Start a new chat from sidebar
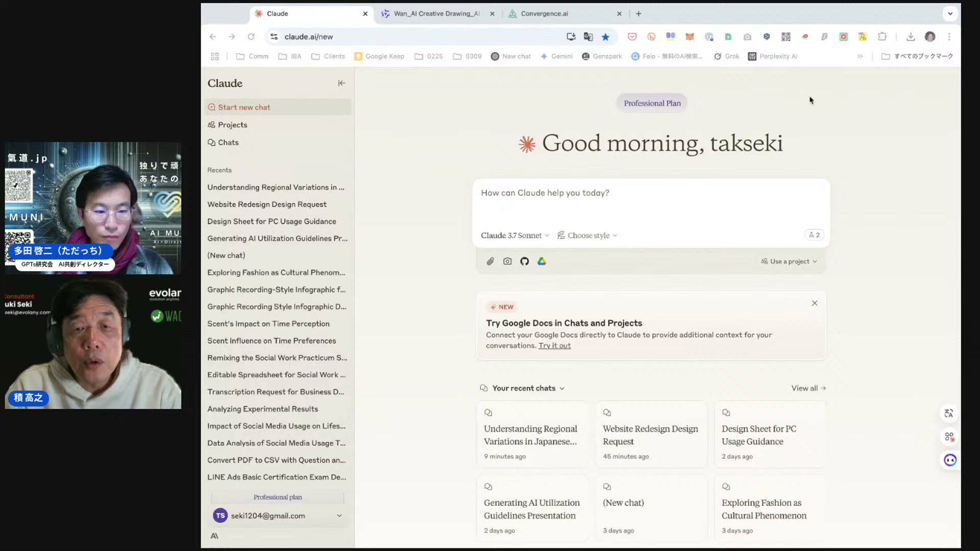The height and width of the screenshot is (551, 980). (x=278, y=107)
